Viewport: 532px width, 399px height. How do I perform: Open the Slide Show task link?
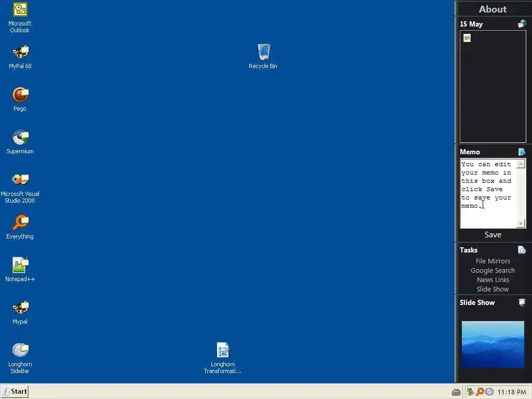tap(493, 289)
